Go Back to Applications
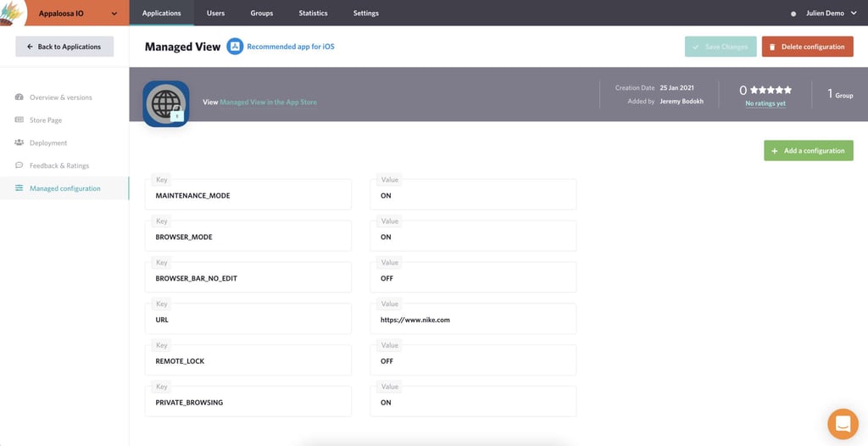The width and height of the screenshot is (868, 446). point(64,47)
